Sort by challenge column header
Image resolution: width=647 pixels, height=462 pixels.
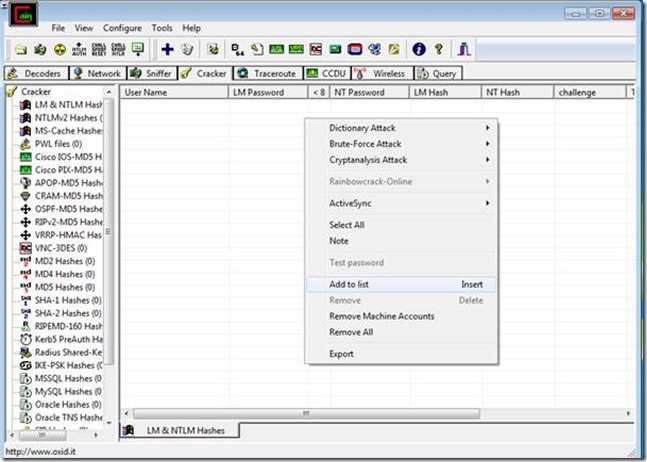590,92
